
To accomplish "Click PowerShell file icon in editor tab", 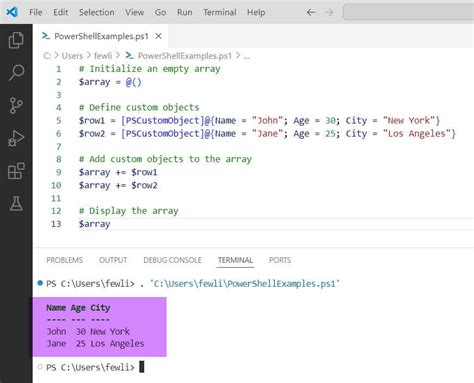I will click(46, 36).
